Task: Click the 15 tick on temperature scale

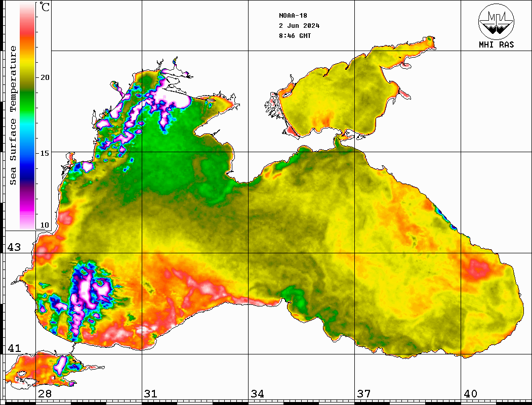Action: pyautogui.click(x=45, y=153)
